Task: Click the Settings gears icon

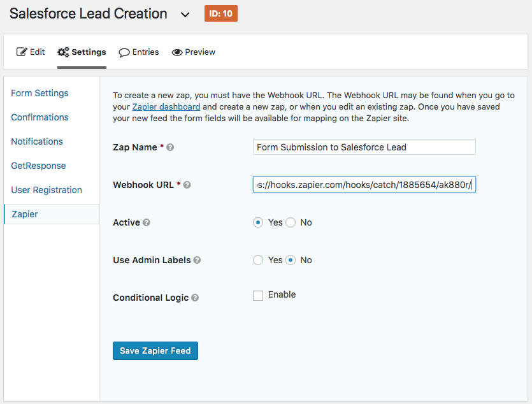Action: 63,52
